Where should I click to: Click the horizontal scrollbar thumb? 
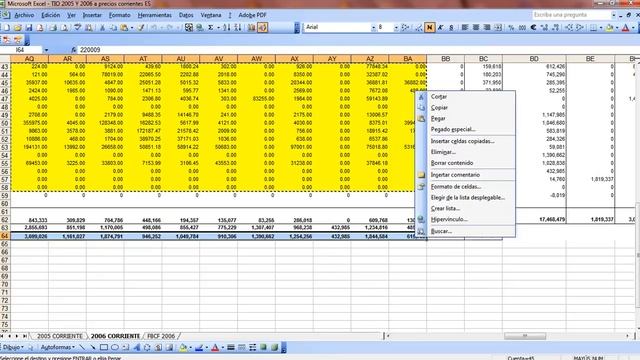tap(525, 336)
